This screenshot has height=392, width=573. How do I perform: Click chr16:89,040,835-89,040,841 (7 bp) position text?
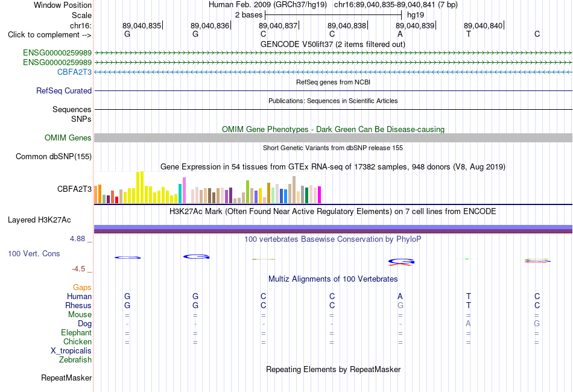click(396, 5)
